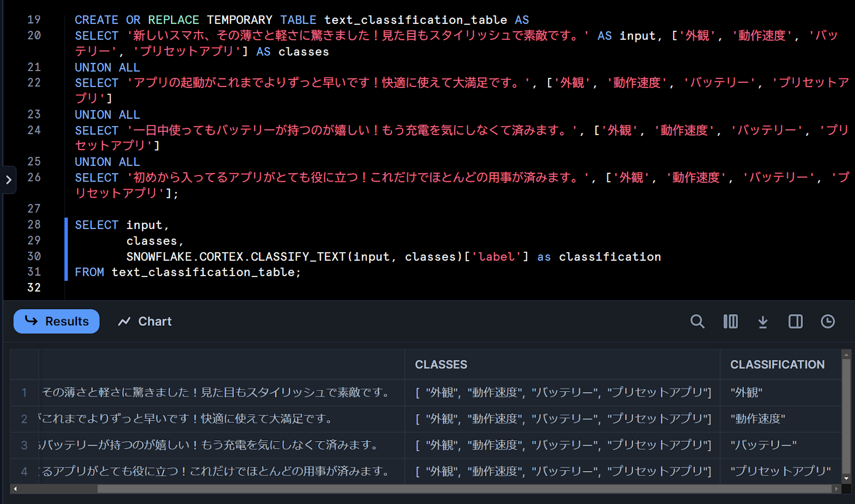Place cursor on line number 19
The image size is (855, 504).
(34, 20)
